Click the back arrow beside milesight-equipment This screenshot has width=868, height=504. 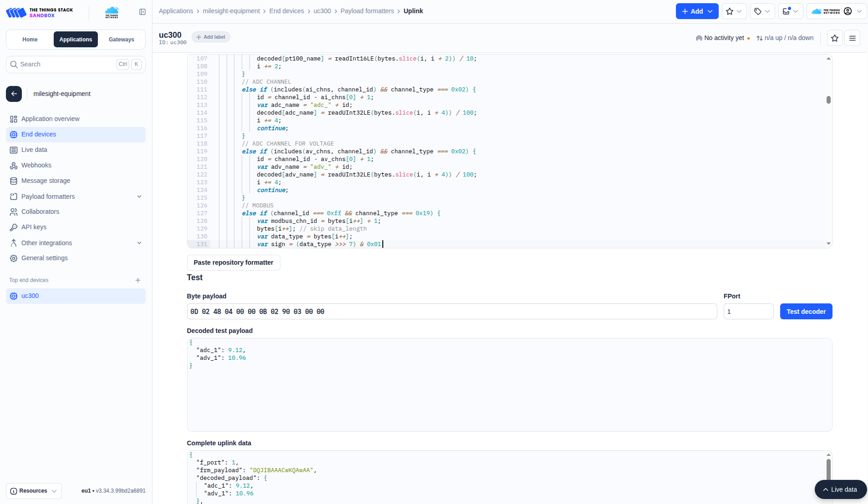coord(14,94)
